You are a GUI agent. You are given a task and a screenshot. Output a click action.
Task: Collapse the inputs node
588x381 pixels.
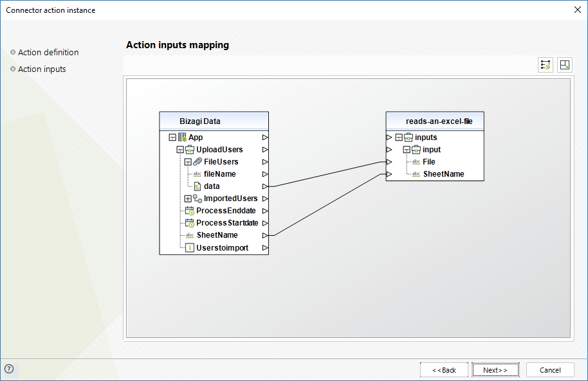coord(399,137)
